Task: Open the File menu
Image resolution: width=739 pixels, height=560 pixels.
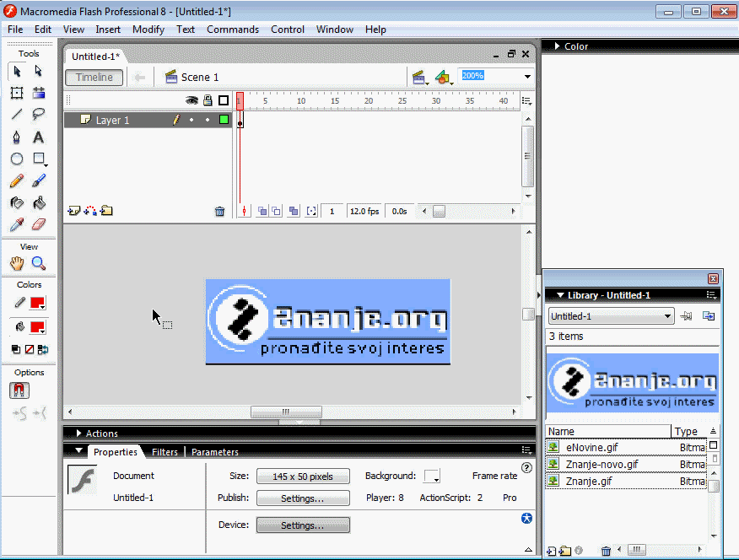Action: tap(15, 30)
